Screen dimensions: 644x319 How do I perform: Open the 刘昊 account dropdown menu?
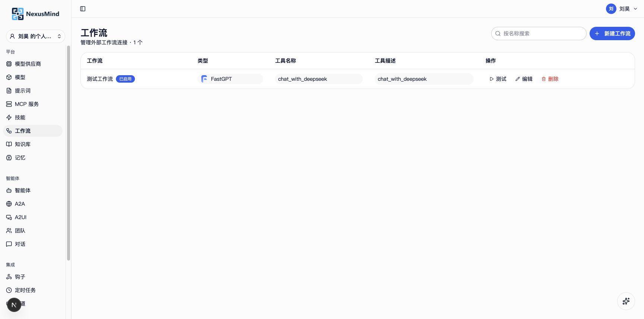[622, 9]
